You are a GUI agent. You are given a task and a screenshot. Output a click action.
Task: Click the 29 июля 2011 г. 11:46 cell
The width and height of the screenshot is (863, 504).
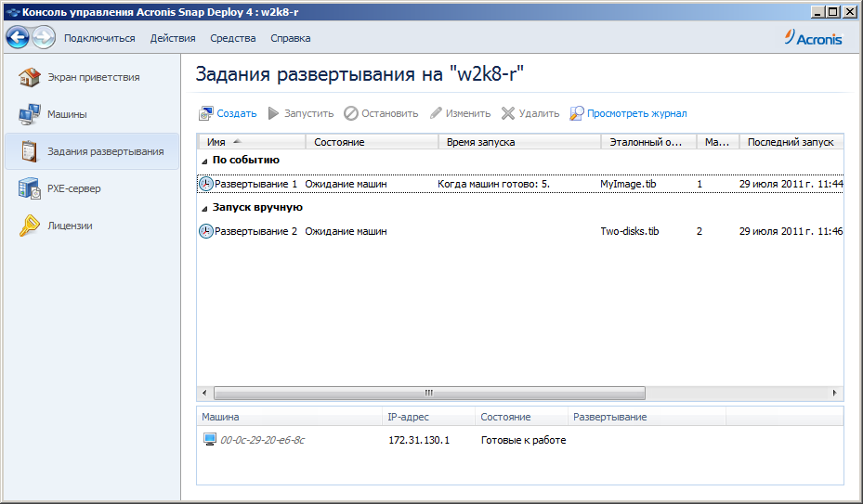[791, 231]
